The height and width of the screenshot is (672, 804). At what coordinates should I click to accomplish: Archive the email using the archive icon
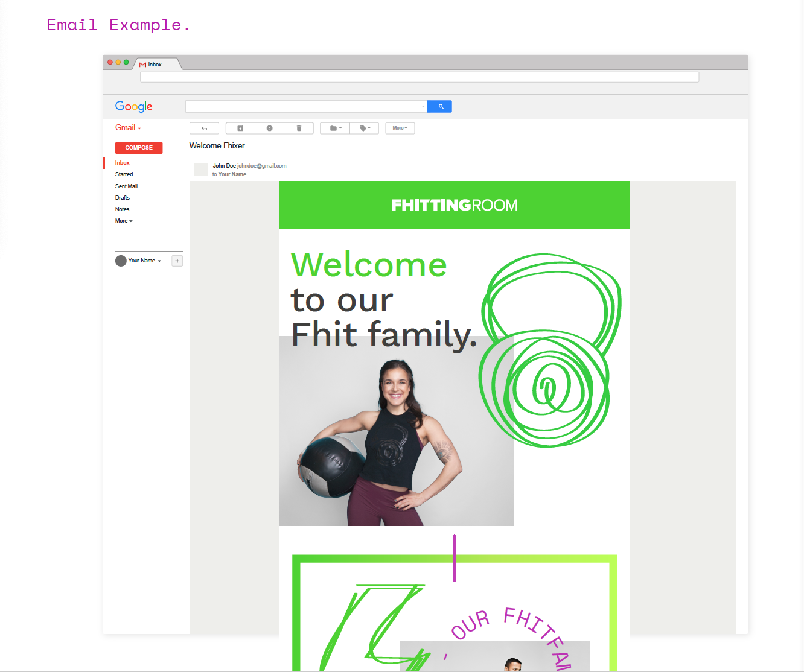pyautogui.click(x=240, y=128)
